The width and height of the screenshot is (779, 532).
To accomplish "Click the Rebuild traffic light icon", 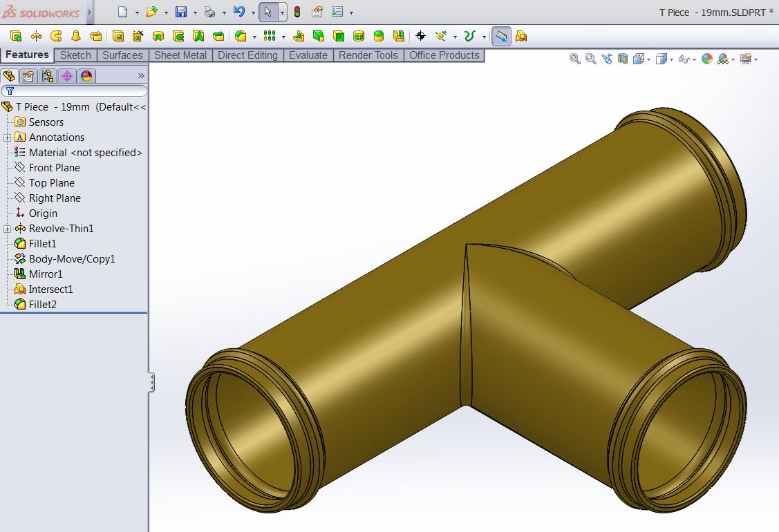I will [x=297, y=12].
